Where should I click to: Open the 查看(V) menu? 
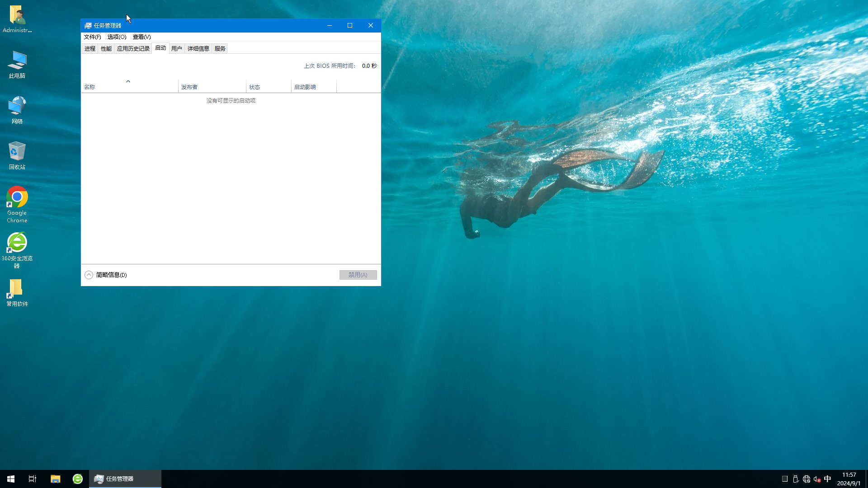[142, 37]
